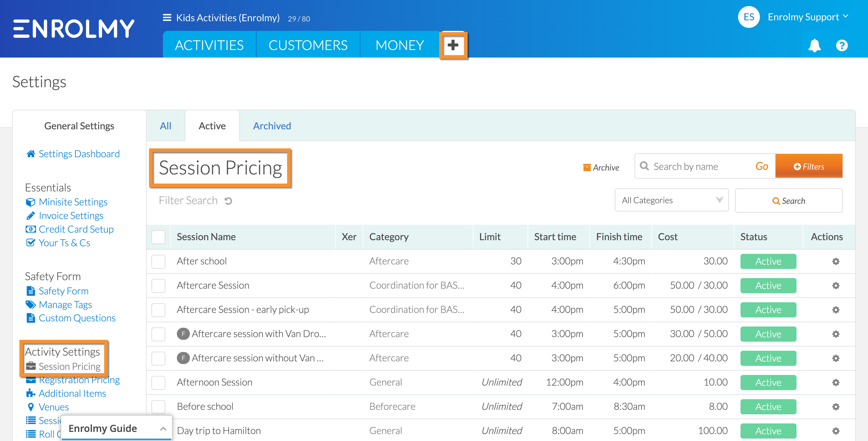This screenshot has height=441, width=868.
Task: Tick the After school row checkbox
Action: pyautogui.click(x=158, y=261)
